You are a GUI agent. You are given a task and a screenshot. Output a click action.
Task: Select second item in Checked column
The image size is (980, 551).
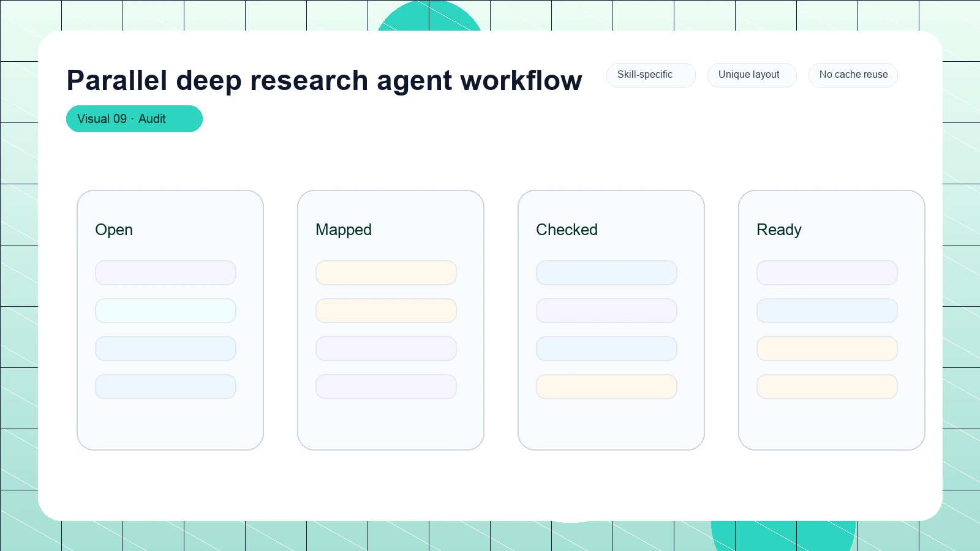(606, 310)
